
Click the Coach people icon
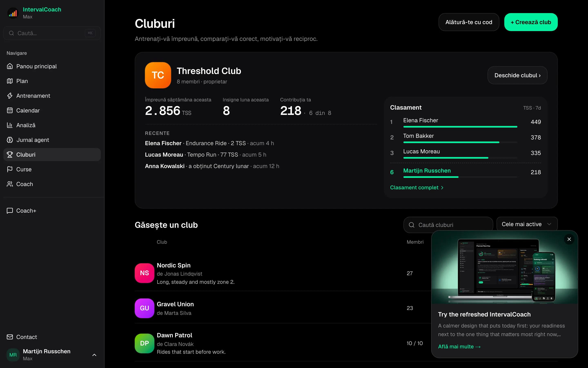pyautogui.click(x=10, y=184)
